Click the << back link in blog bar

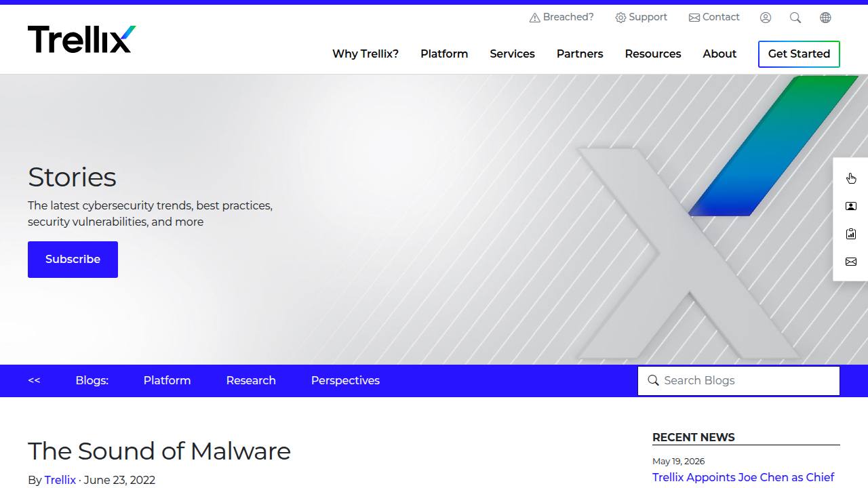coord(34,380)
